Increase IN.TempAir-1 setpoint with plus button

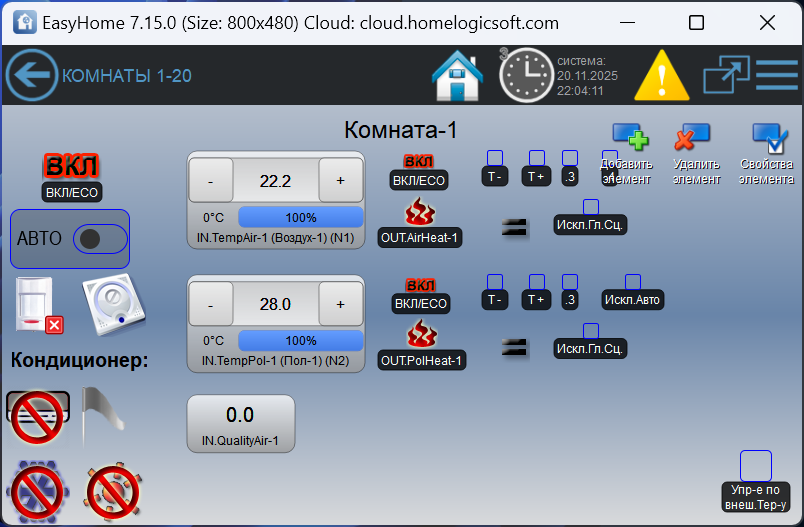340,181
